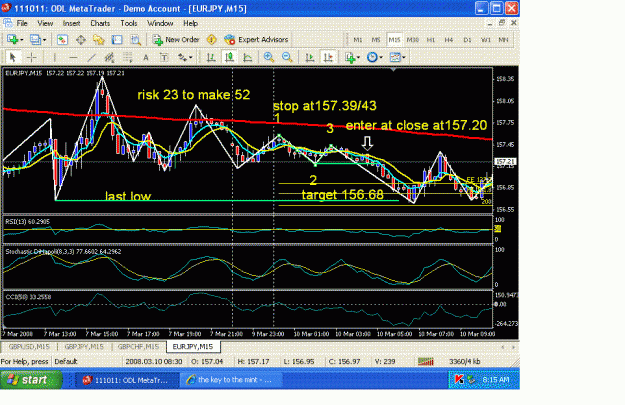Expand the Indicators dropdown arrow
The height and width of the screenshot is (405, 625).
click(358, 58)
